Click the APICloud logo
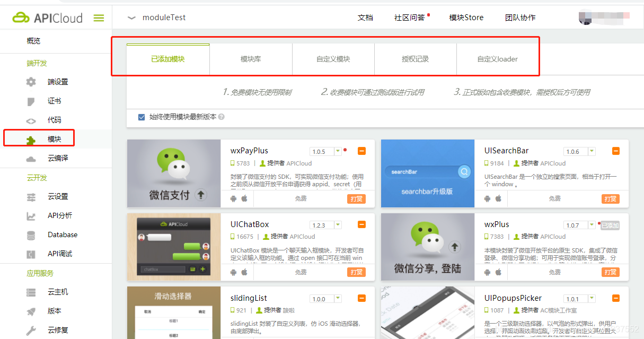The height and width of the screenshot is (339, 644). click(48, 18)
